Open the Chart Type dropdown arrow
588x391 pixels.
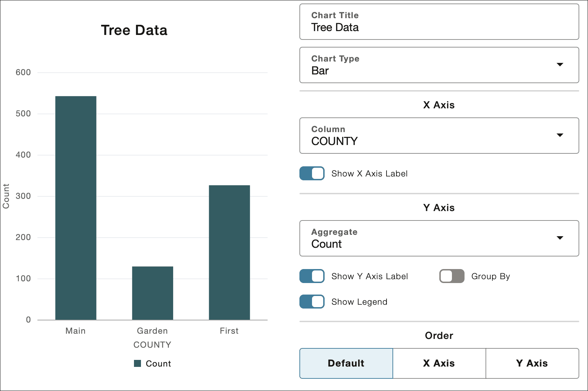tap(560, 65)
